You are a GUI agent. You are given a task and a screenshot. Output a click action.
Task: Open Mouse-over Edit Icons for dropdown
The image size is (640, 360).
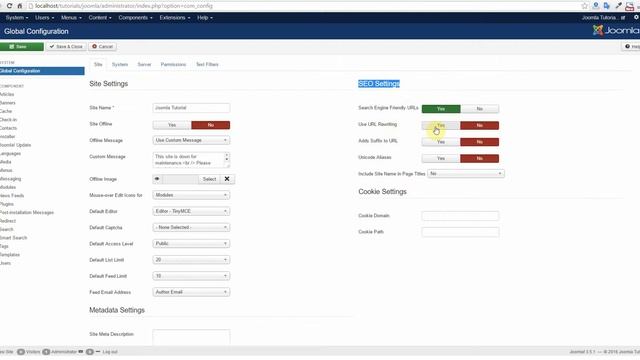[191, 195]
